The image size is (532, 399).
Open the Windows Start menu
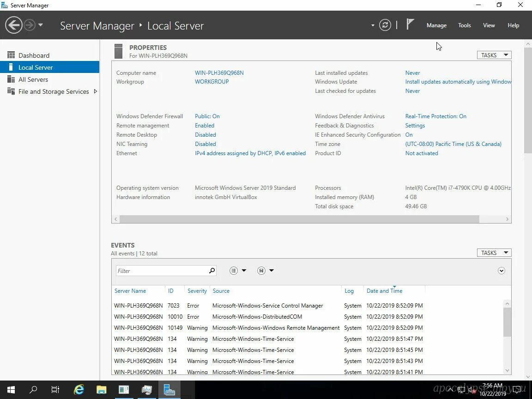(11, 389)
